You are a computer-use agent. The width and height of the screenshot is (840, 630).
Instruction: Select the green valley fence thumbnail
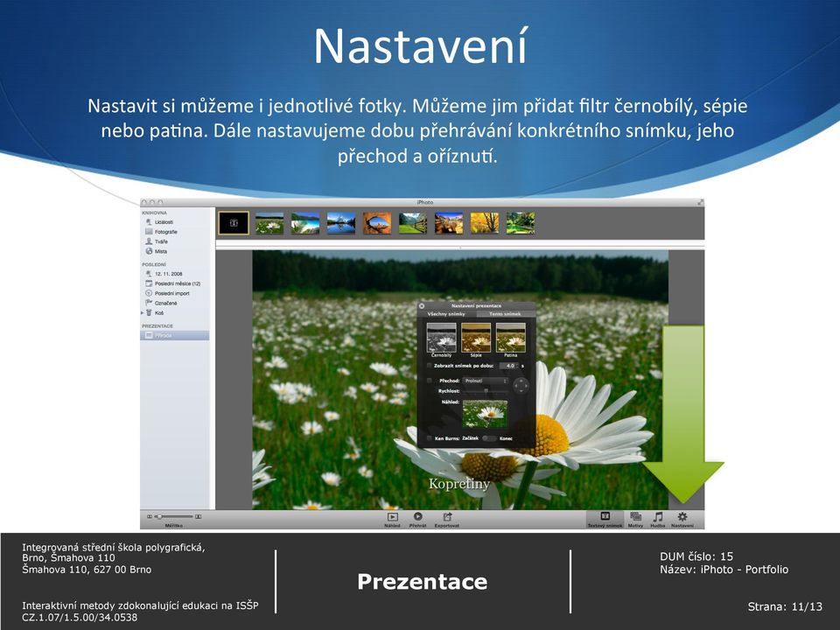point(413,223)
